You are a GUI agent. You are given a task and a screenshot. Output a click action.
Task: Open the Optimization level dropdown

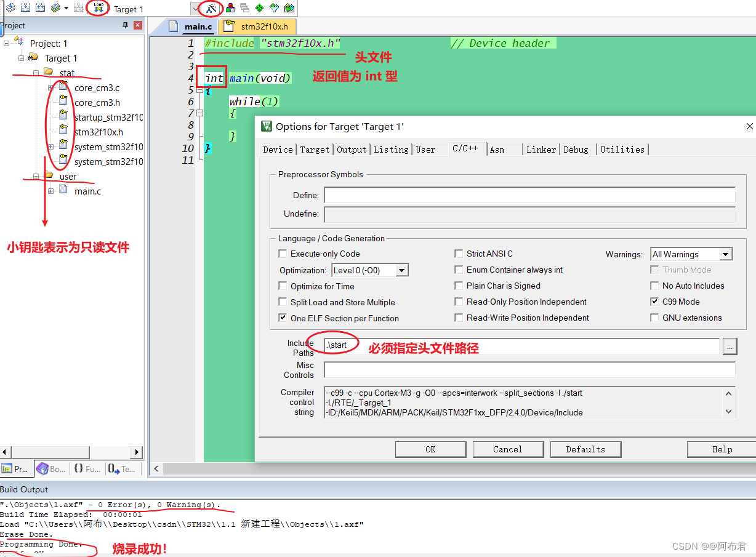pyautogui.click(x=401, y=270)
